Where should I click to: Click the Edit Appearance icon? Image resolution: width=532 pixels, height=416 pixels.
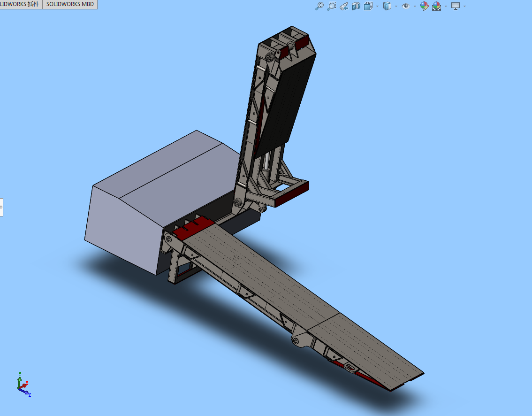pyautogui.click(x=425, y=6)
